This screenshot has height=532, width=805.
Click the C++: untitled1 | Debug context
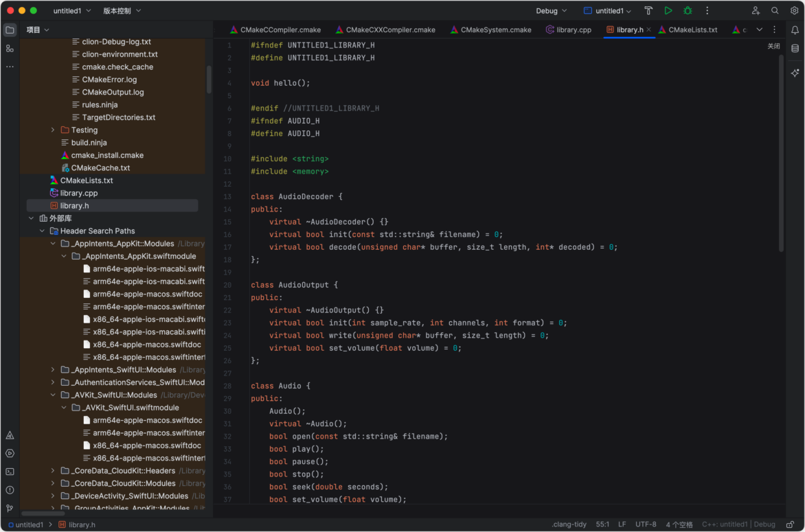[738, 524]
